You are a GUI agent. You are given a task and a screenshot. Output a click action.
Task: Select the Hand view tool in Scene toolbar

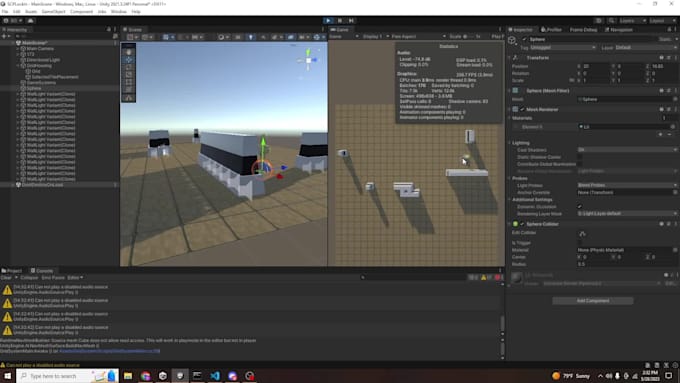[x=129, y=52]
